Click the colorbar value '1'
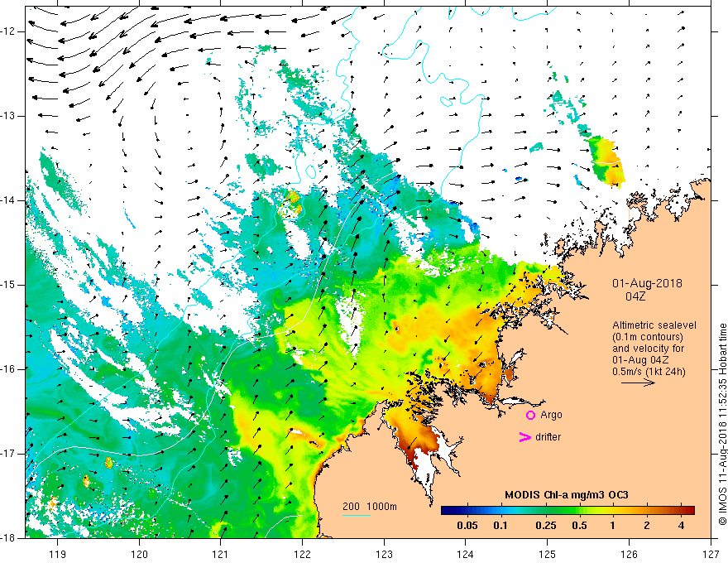The height and width of the screenshot is (563, 728). [613, 526]
